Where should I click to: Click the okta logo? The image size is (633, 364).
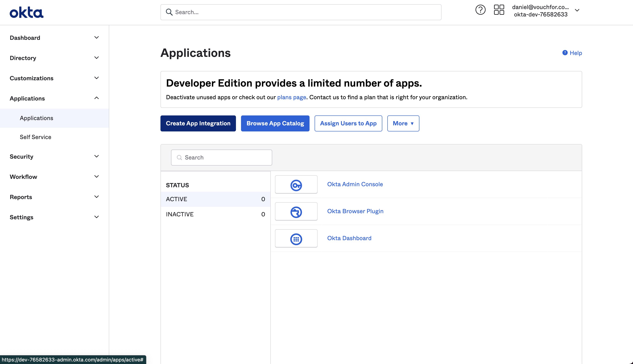click(x=27, y=12)
